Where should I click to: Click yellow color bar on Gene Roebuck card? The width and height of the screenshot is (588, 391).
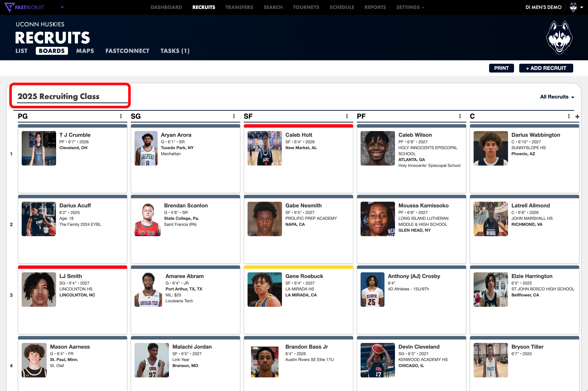coord(298,267)
